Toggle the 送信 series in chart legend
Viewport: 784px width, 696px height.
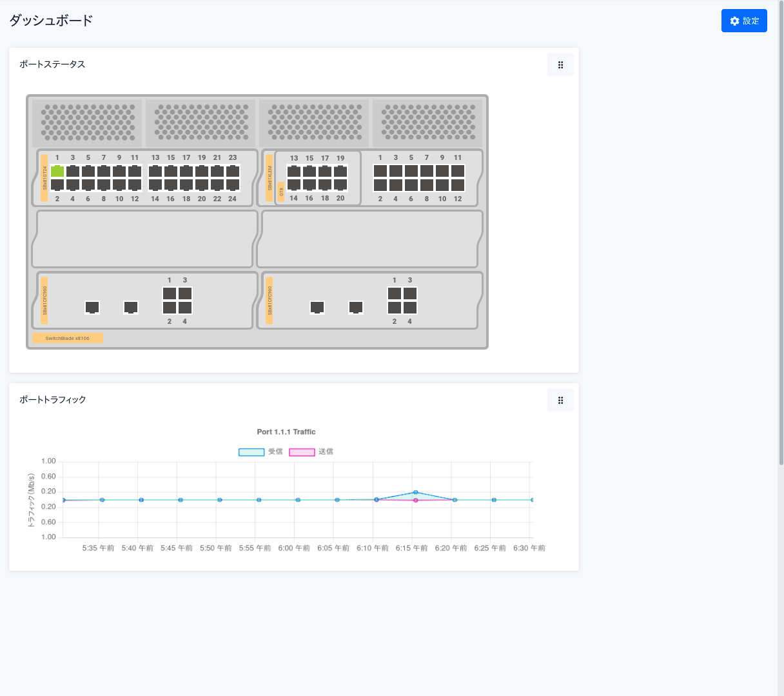302,452
